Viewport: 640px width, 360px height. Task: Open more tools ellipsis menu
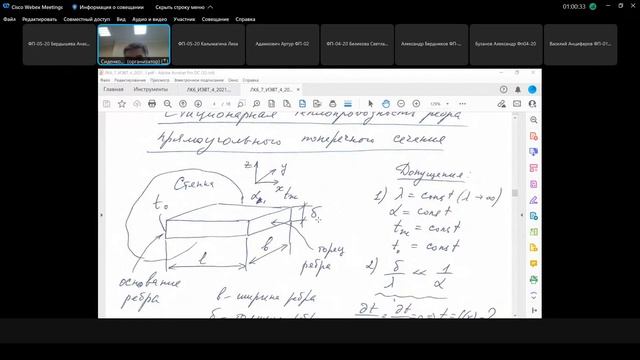pyautogui.click(x=462, y=104)
